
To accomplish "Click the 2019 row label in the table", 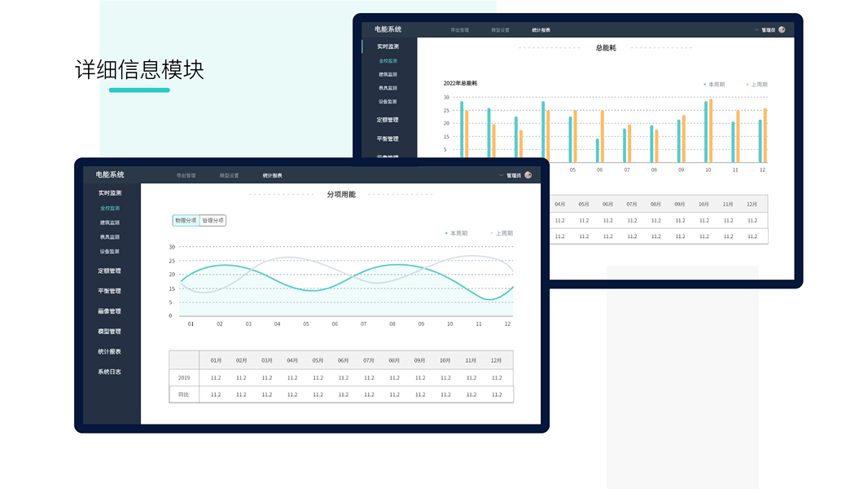I will pos(184,377).
